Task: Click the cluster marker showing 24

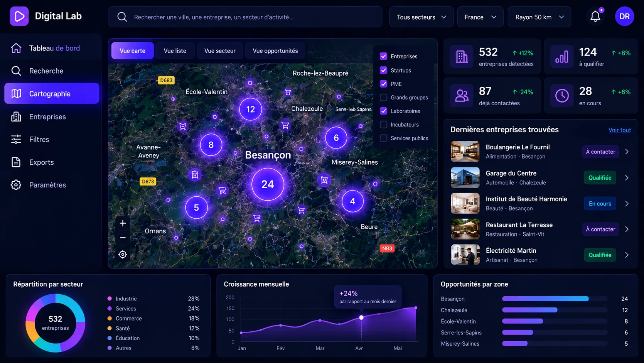Action: (268, 184)
